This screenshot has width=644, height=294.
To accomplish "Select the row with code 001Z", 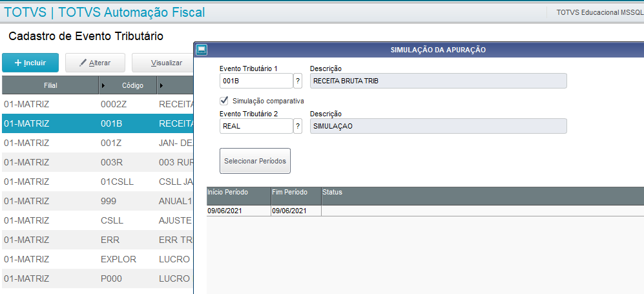I will pos(98,143).
